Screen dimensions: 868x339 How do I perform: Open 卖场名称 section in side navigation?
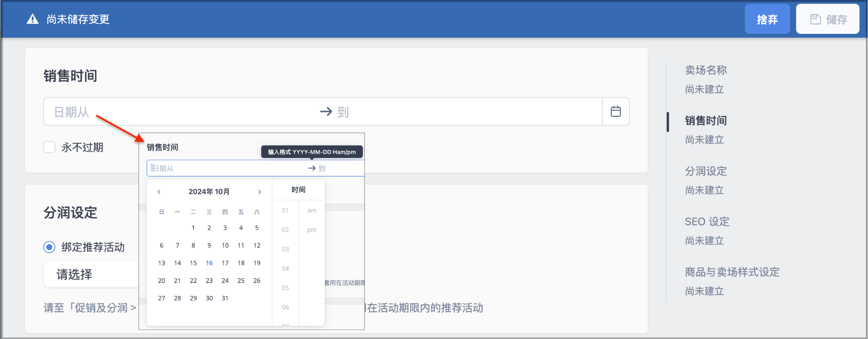click(x=706, y=70)
